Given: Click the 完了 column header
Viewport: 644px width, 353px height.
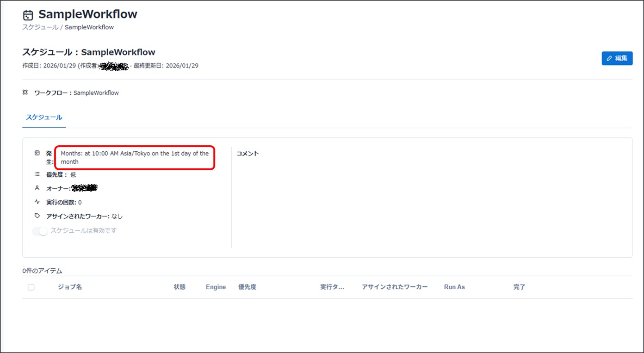Looking at the screenshot, I should pos(519,287).
